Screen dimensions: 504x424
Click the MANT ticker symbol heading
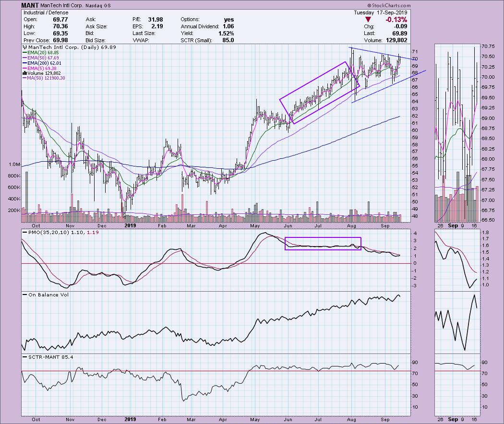point(30,5)
